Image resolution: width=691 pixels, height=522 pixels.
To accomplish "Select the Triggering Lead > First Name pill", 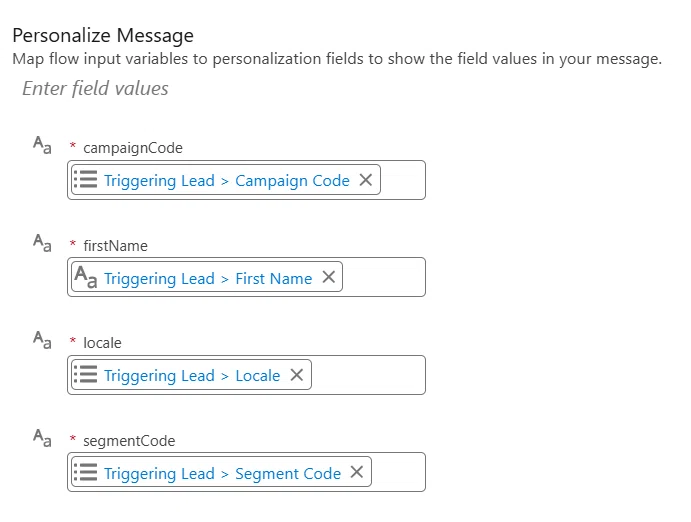I will click(207, 277).
